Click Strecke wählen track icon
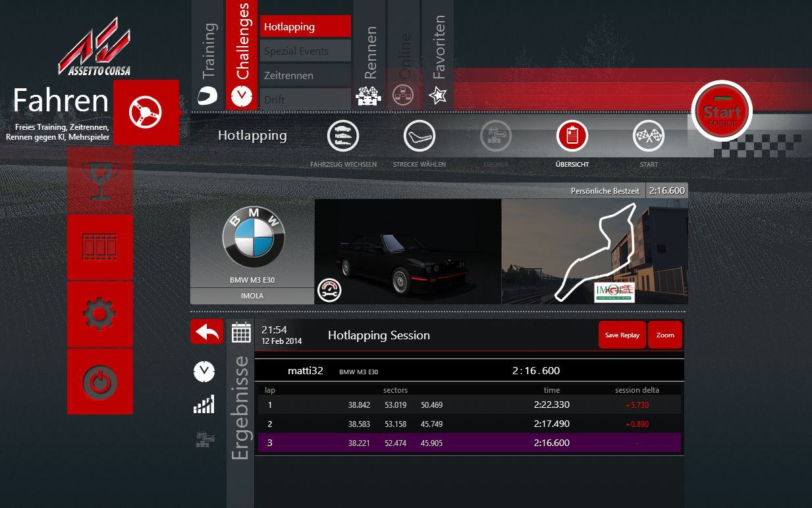This screenshot has height=508, width=812. click(420, 136)
